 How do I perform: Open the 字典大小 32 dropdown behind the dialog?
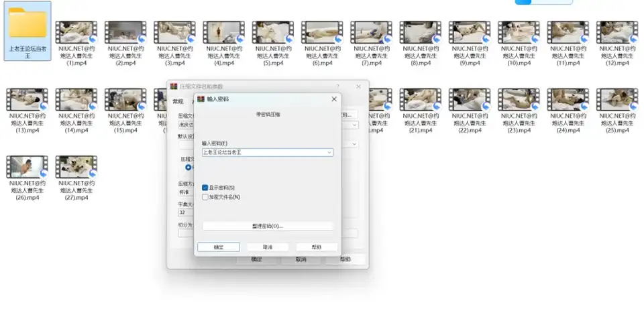[x=186, y=212]
